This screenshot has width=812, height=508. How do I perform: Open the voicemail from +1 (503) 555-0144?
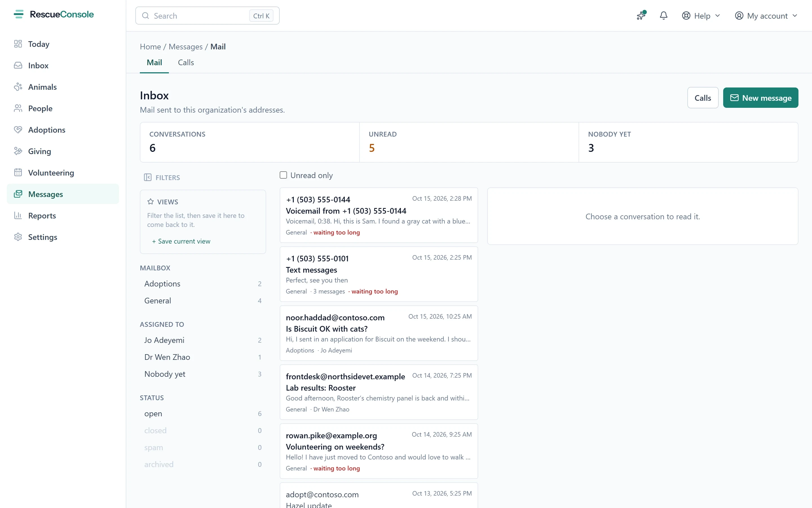pyautogui.click(x=379, y=215)
